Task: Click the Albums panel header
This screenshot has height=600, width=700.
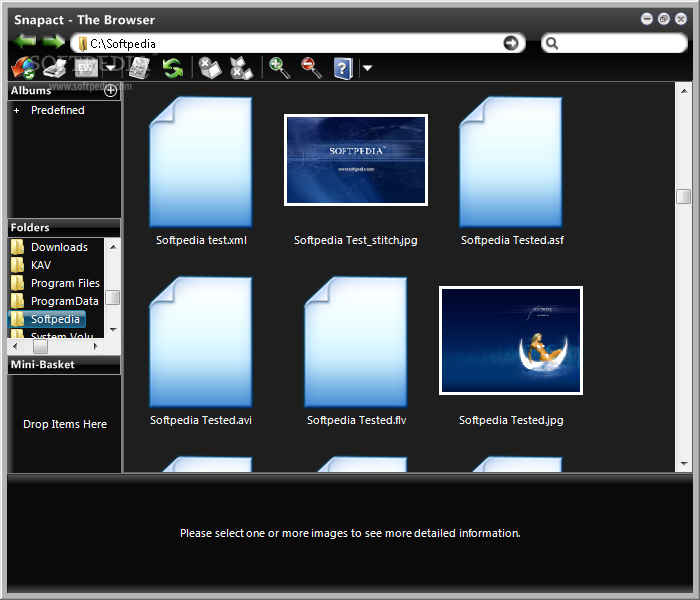Action: pyautogui.click(x=64, y=91)
